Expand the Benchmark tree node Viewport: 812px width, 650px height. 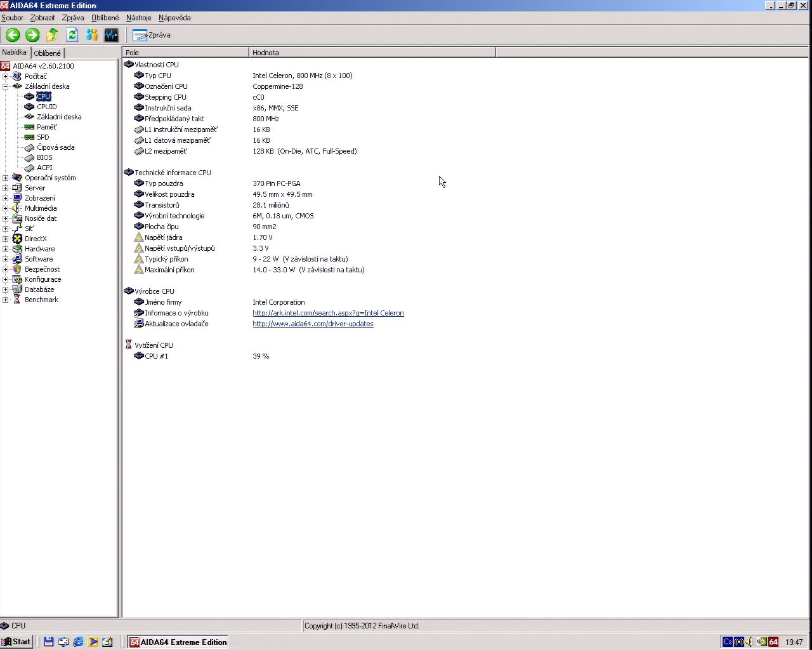[6, 300]
